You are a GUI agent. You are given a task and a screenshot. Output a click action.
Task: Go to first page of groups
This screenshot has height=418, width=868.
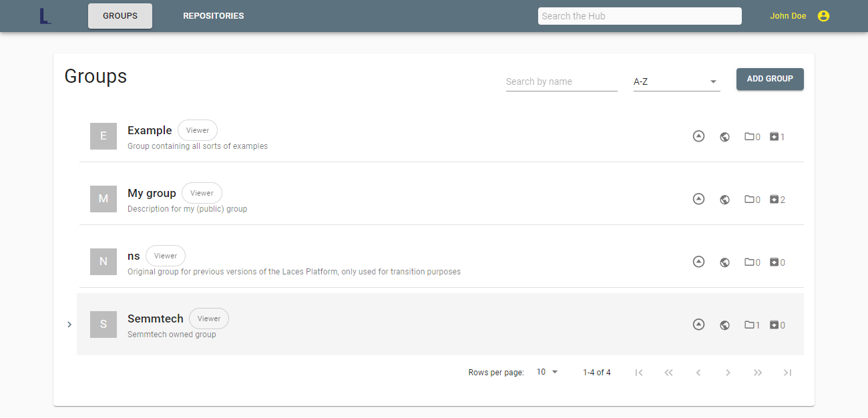point(639,373)
